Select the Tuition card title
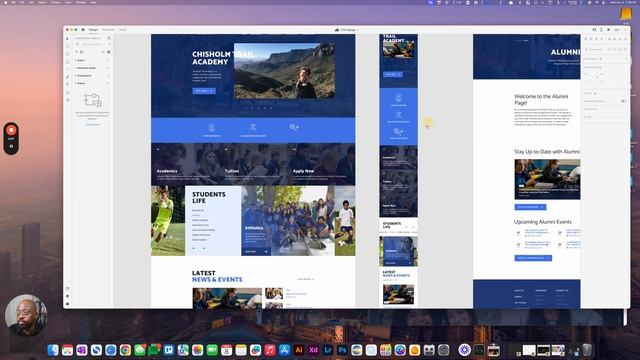This screenshot has height=360, width=640. pyautogui.click(x=232, y=171)
